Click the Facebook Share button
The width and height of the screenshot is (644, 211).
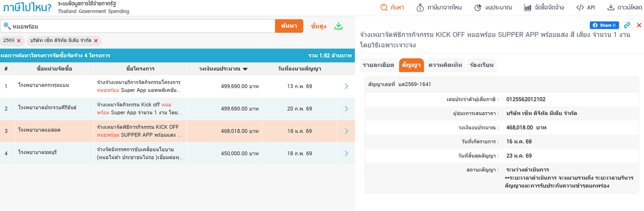[x=604, y=25]
